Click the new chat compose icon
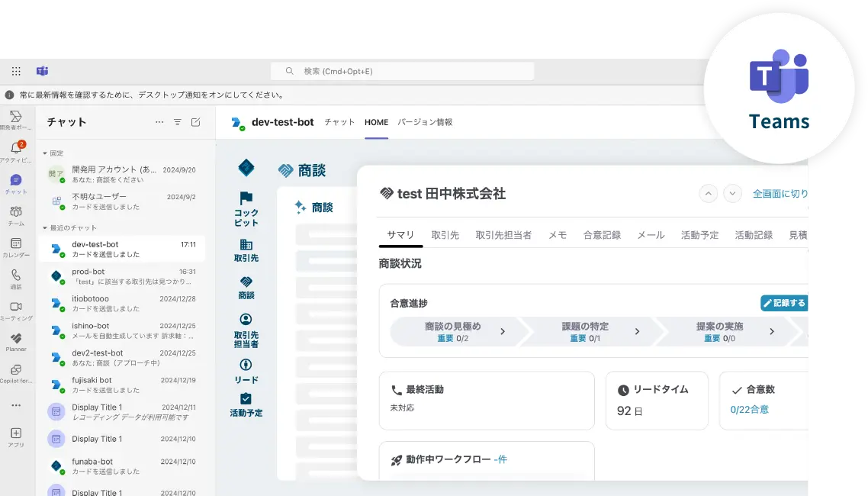Image resolution: width=868 pixels, height=496 pixels. [196, 122]
